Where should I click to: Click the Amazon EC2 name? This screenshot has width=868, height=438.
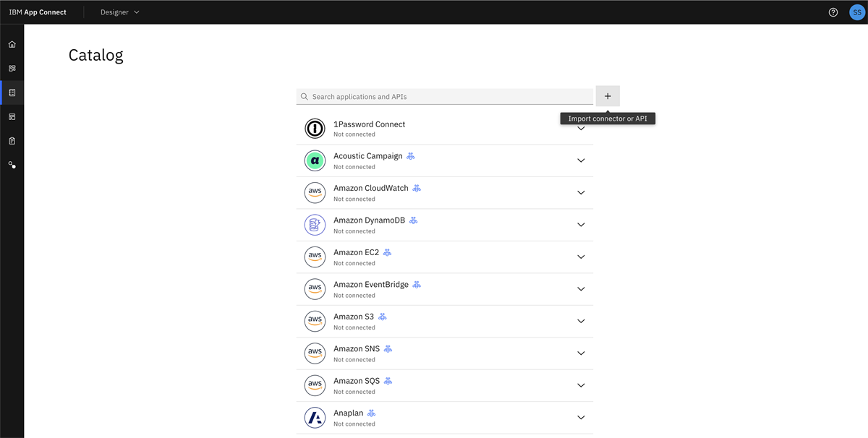coord(356,252)
